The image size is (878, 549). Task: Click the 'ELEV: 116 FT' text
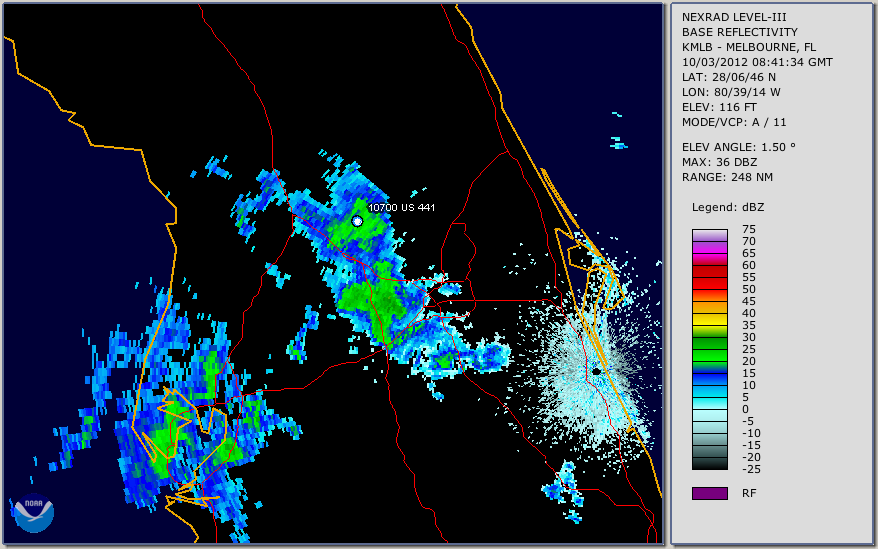(x=719, y=107)
